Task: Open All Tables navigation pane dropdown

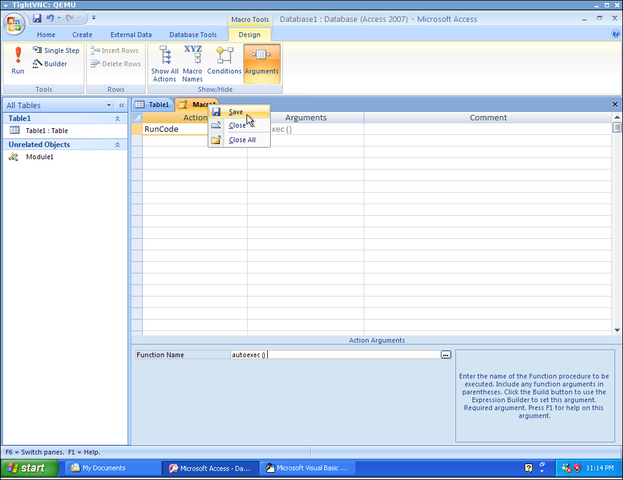Action: [x=109, y=105]
